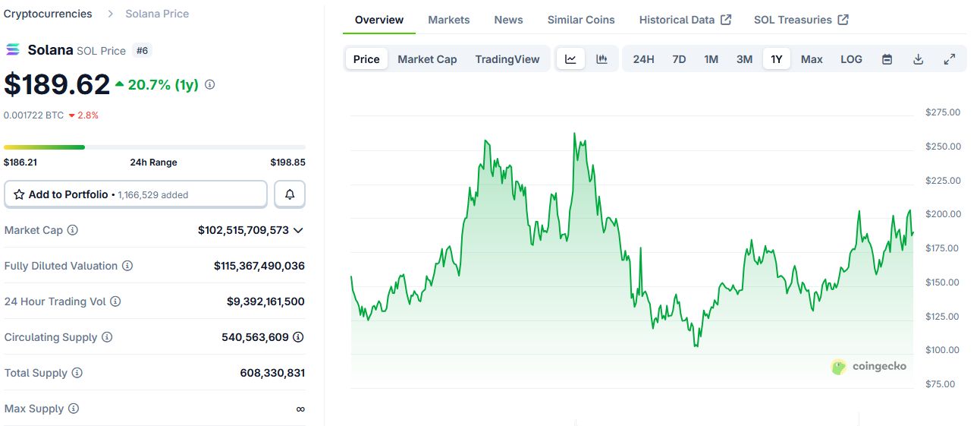Open the Similar Coins tab

(581, 20)
